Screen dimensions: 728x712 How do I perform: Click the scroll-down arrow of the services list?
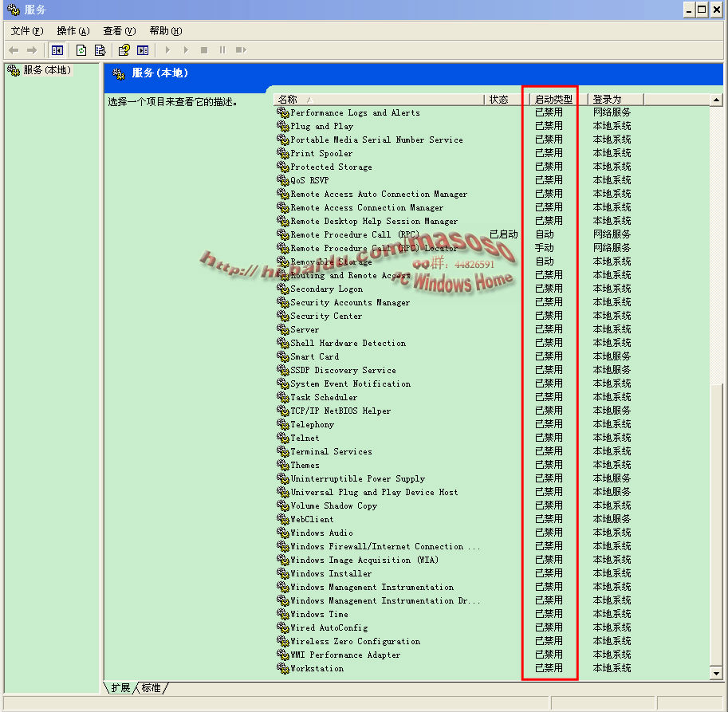pos(716,674)
